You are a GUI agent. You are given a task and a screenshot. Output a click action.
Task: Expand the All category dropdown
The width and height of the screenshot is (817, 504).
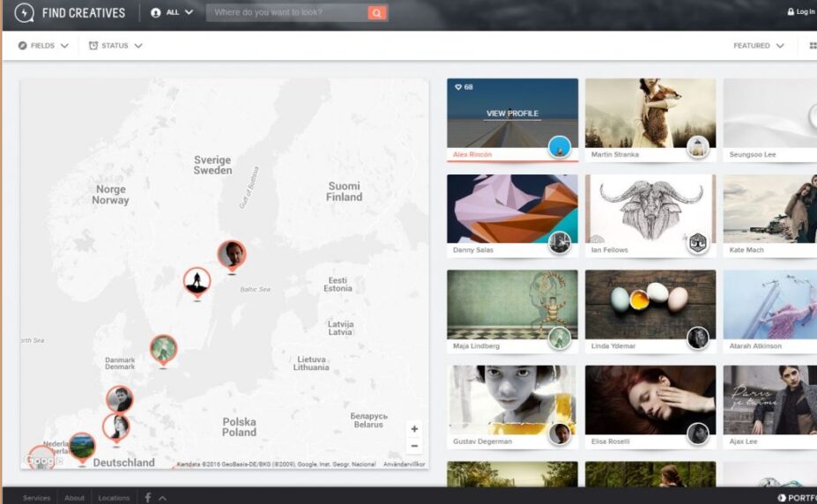point(172,13)
